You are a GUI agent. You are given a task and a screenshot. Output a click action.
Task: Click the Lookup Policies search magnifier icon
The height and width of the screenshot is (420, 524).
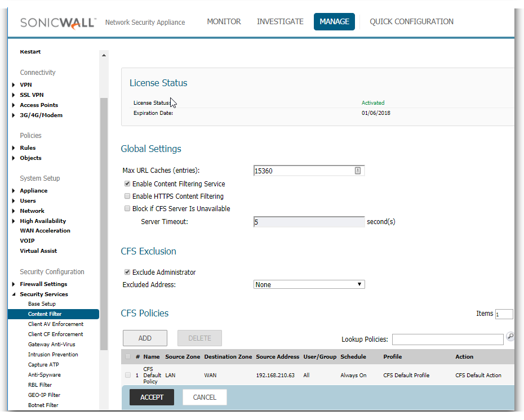510,337
